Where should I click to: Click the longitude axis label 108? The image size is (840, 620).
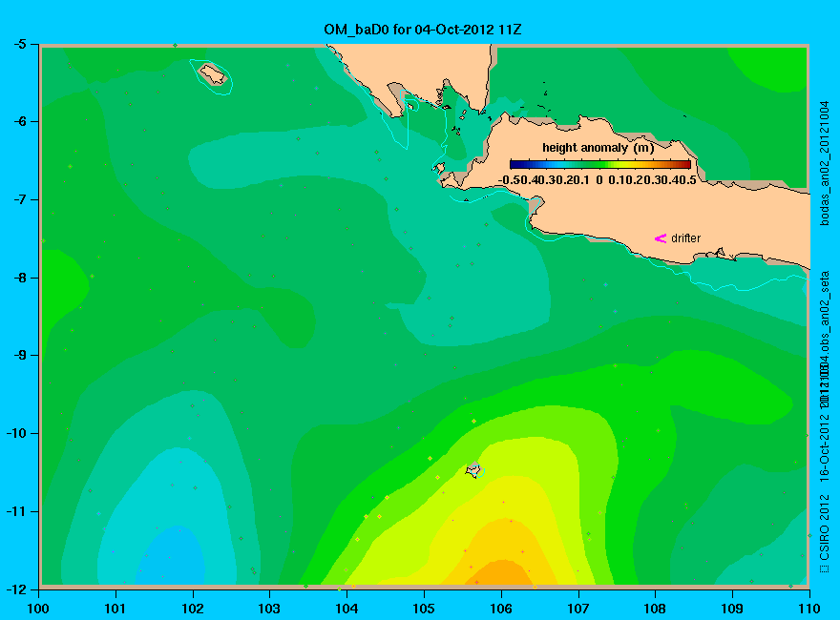(x=655, y=609)
